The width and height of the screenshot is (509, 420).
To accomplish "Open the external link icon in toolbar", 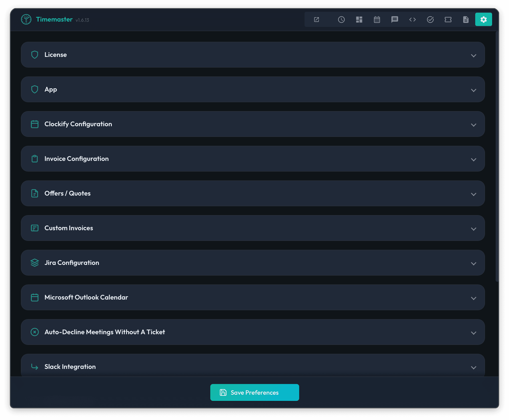I will [x=317, y=20].
